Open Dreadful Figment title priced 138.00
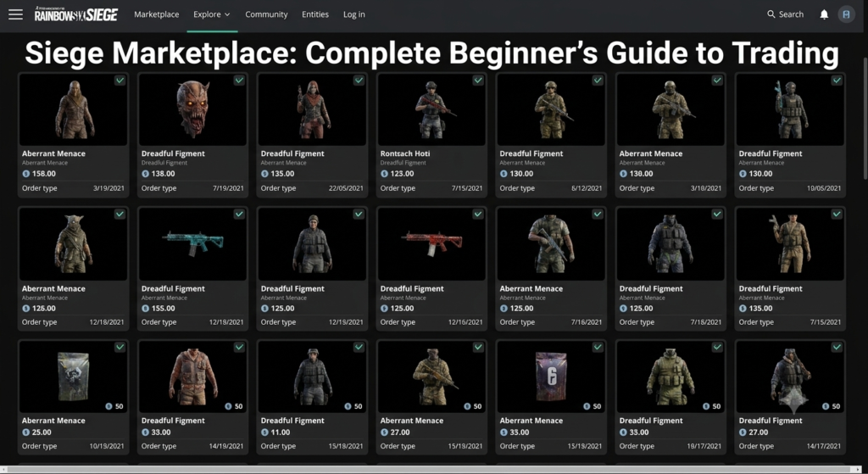 tap(173, 153)
